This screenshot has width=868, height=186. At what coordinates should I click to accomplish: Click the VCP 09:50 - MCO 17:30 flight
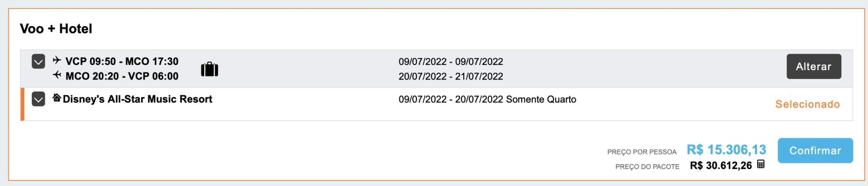click(x=122, y=61)
